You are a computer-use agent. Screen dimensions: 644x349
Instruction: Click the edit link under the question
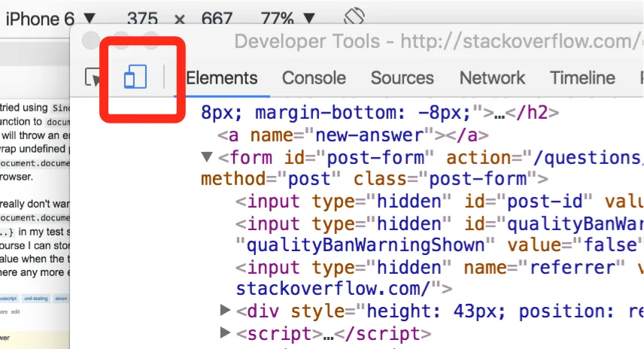point(16,312)
